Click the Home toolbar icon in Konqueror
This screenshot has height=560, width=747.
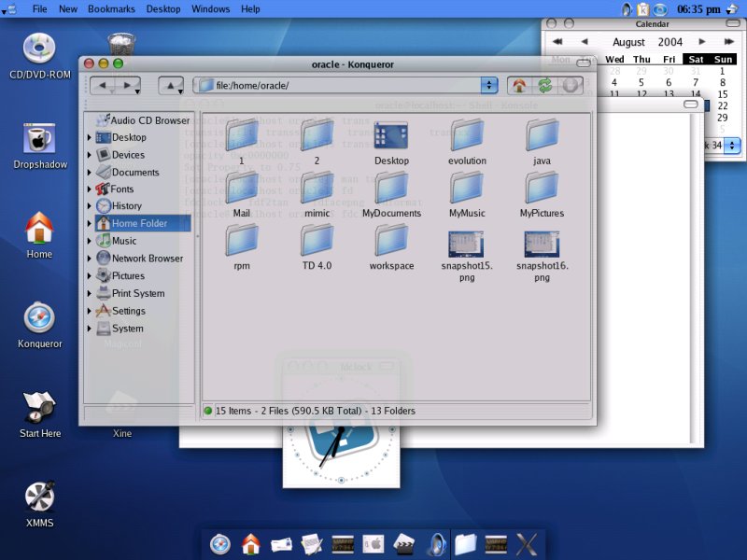click(x=519, y=86)
